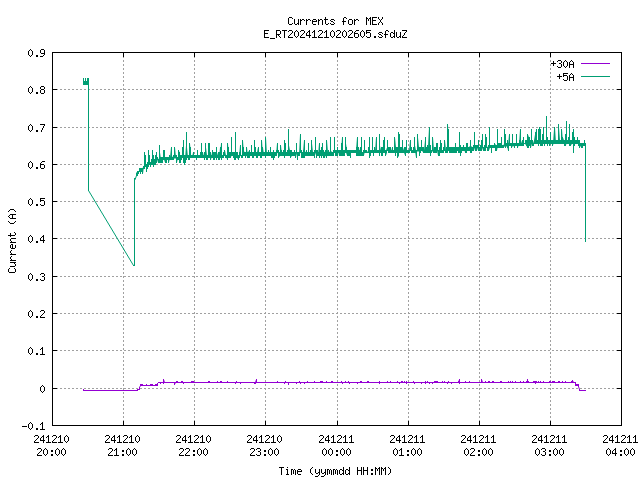Screen dimensions: 640x480
Task: Click the 0.6 y-axis tick label
Action: coord(36,165)
